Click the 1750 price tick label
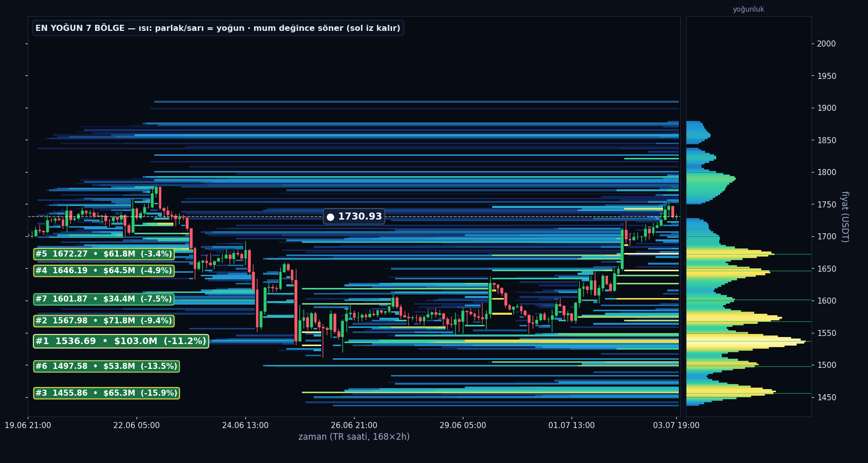The width and height of the screenshot is (868, 463). pos(827,205)
